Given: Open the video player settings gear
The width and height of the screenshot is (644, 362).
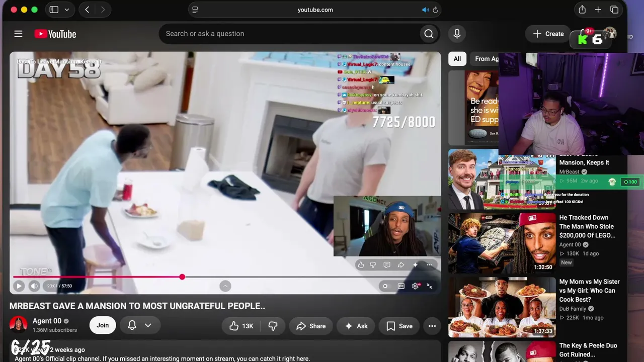Looking at the screenshot, I should coord(415,286).
